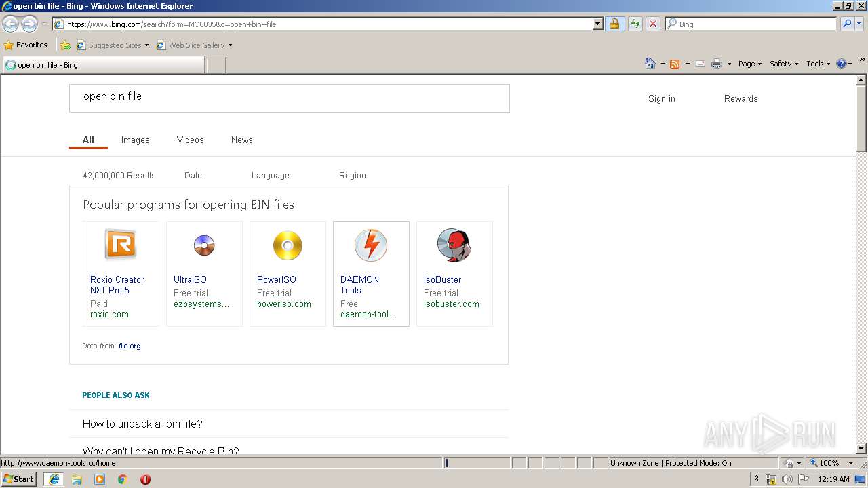Click the Bing search query input box
The height and width of the screenshot is (488, 868).
click(289, 98)
